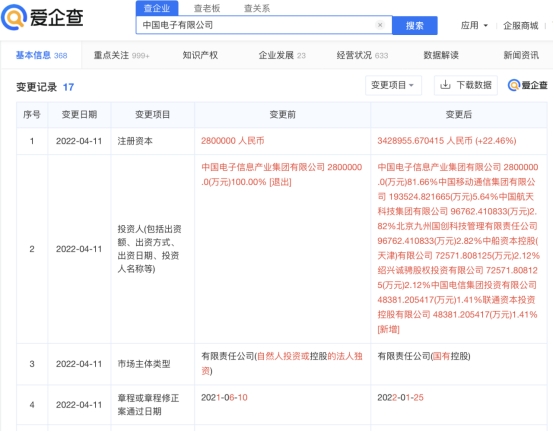Click the 2021-06-10 before-change date

[x=224, y=397]
